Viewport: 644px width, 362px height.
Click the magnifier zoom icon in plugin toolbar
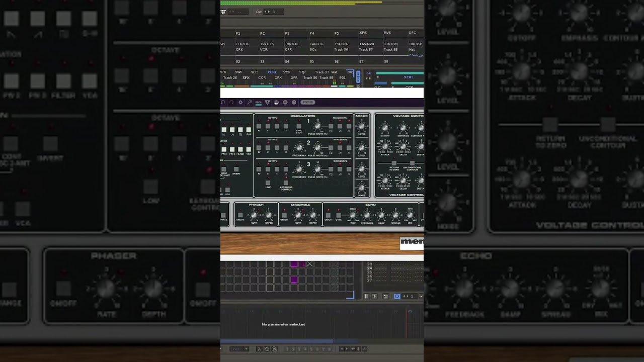tap(250, 102)
